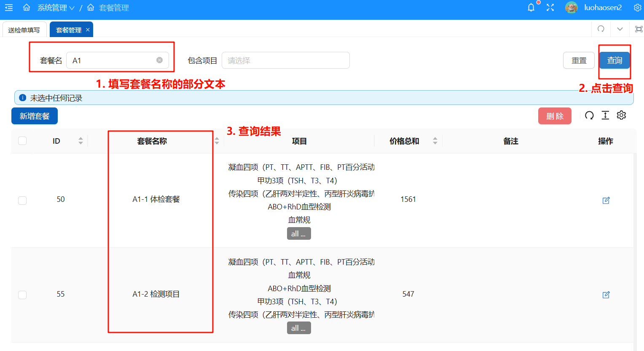Collapse the sidebar menu hamburger icon
Image resolution: width=644 pixels, height=351 pixels.
[9, 8]
